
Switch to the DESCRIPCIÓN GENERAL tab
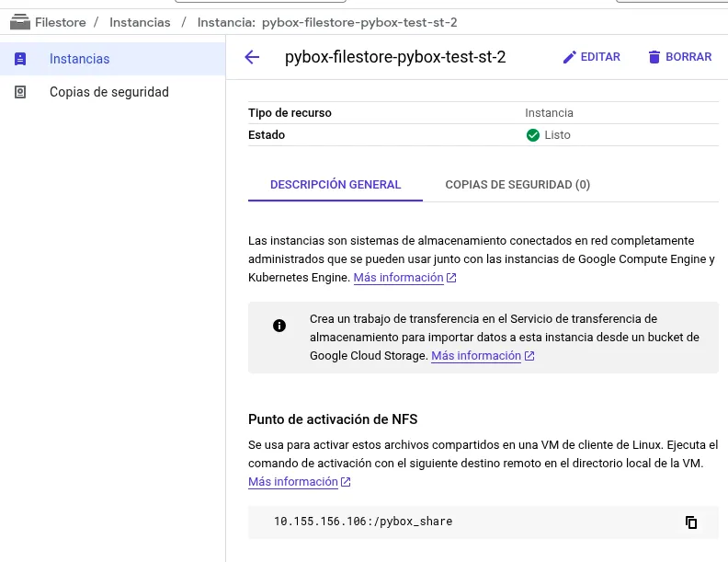point(336,185)
